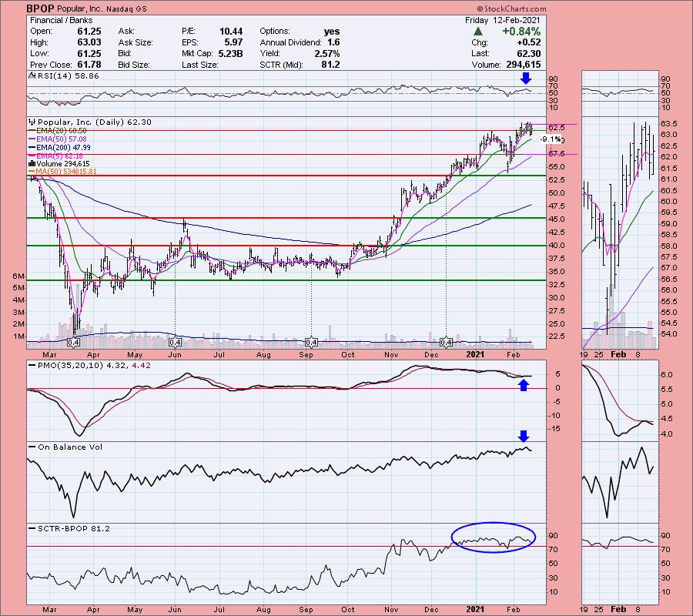Click the High value 63.03
Image resolution: width=693 pixels, height=616 pixels.
(89, 42)
